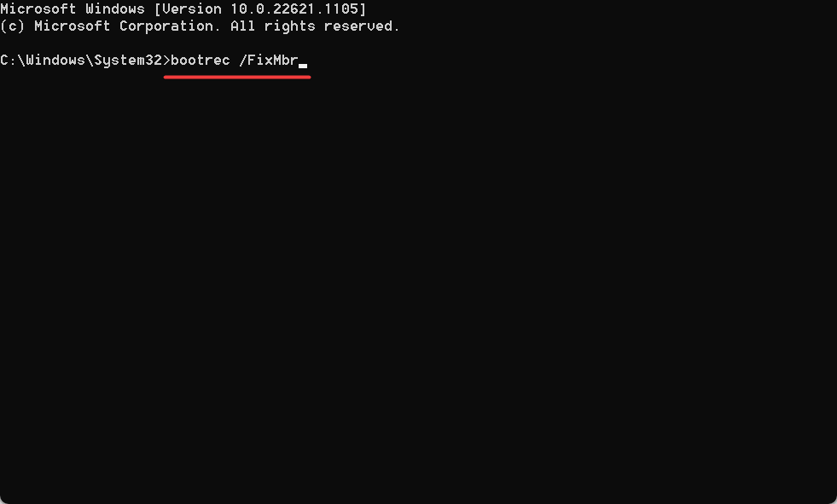
Task: Click the > prompt character before bootrec
Action: tap(166, 61)
